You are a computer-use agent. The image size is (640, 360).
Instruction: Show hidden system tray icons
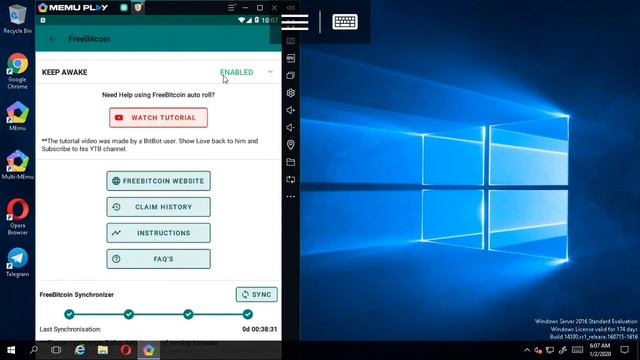coord(527,350)
